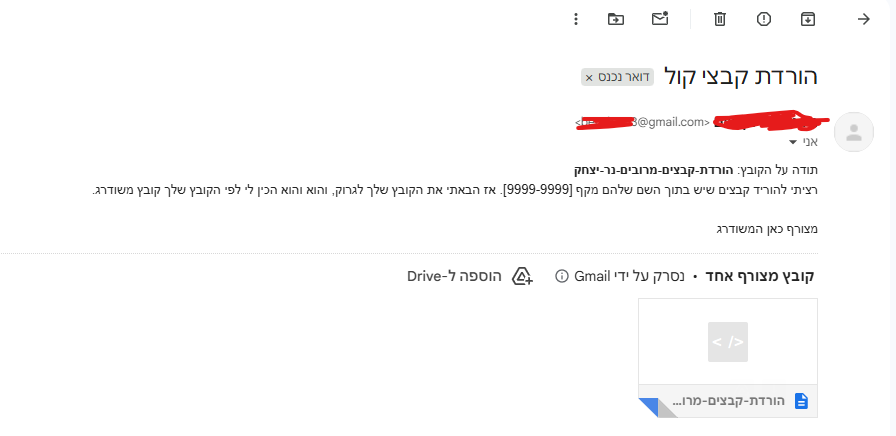This screenshot has width=896, height=436.
Task: Report this email as spam
Action: point(764,19)
